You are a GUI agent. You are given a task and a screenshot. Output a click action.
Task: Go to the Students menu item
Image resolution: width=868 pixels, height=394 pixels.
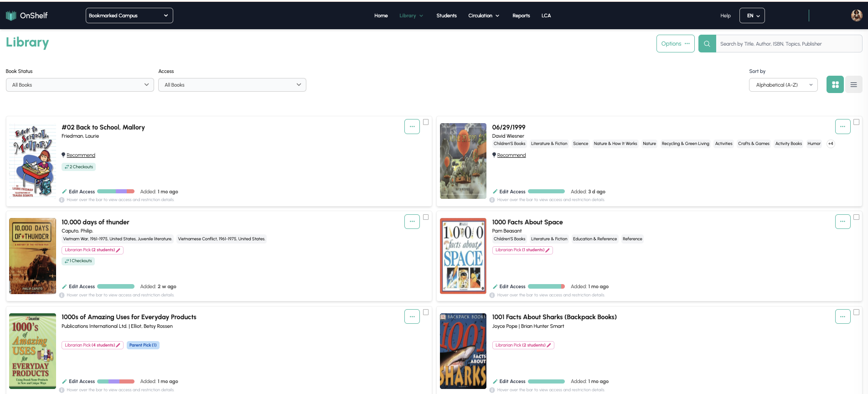tap(446, 16)
